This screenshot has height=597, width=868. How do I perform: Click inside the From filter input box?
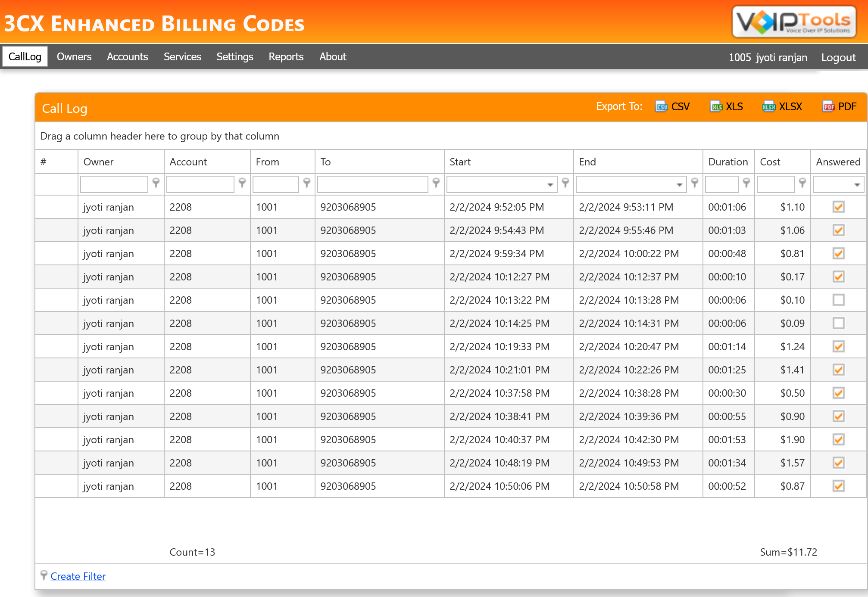(275, 184)
